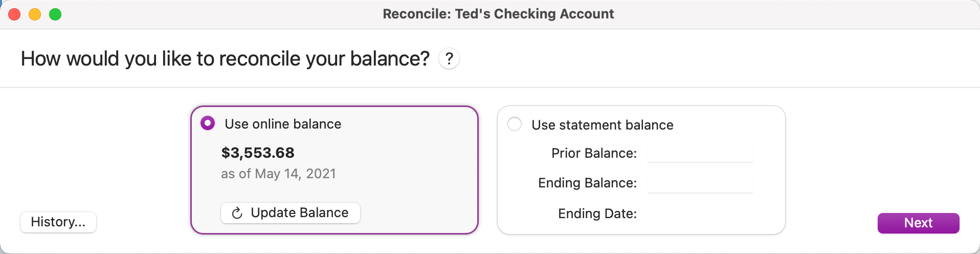Close the Reconcile window with red button
The height and width of the screenshot is (254, 980).
(14, 14)
